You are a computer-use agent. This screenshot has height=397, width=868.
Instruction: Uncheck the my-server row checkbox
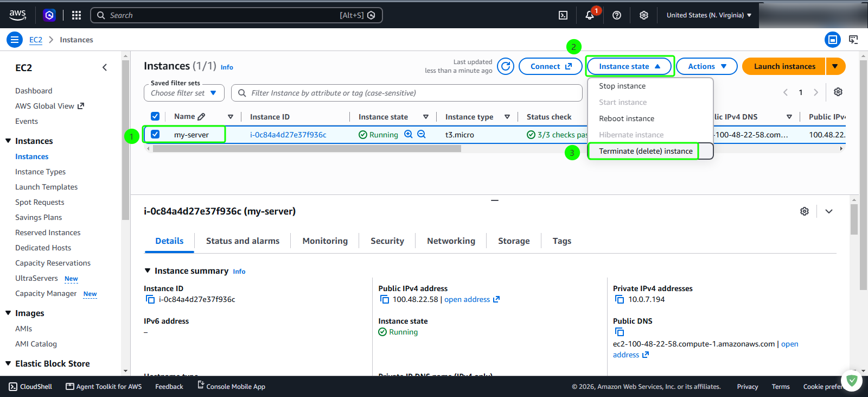[x=155, y=134]
